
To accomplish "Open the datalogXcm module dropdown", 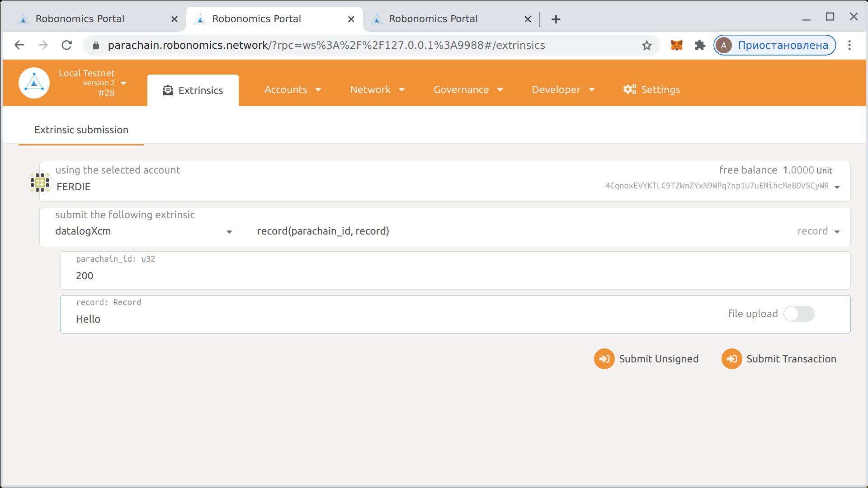I will tap(144, 231).
